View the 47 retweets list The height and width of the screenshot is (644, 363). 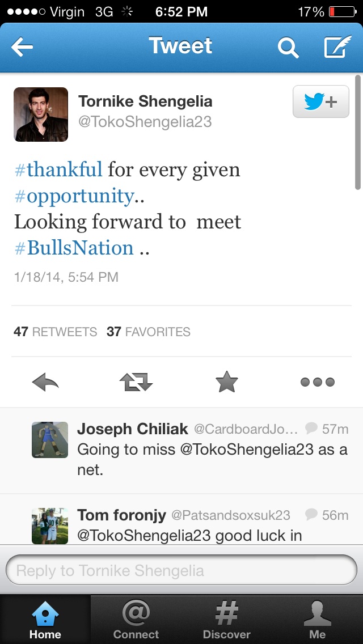coord(55,332)
